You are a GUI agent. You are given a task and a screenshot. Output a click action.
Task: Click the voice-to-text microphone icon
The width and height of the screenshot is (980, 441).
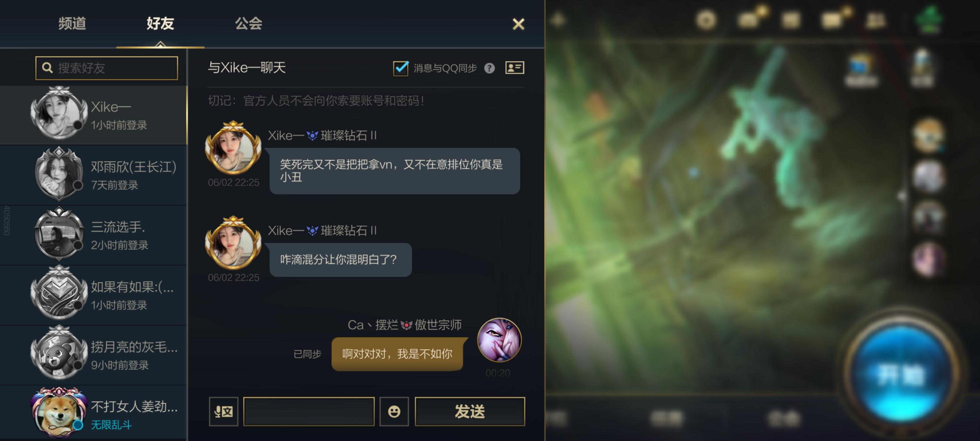coord(223,411)
